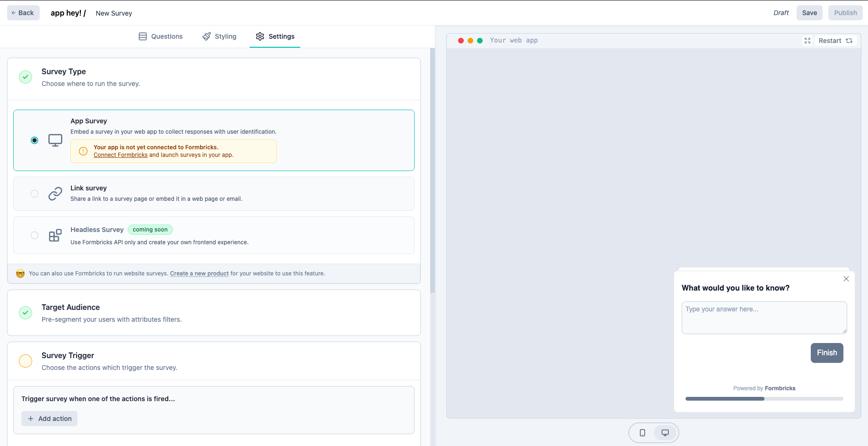Image resolution: width=868 pixels, height=446 pixels.
Task: Click the Settings gear icon
Action: point(260,36)
